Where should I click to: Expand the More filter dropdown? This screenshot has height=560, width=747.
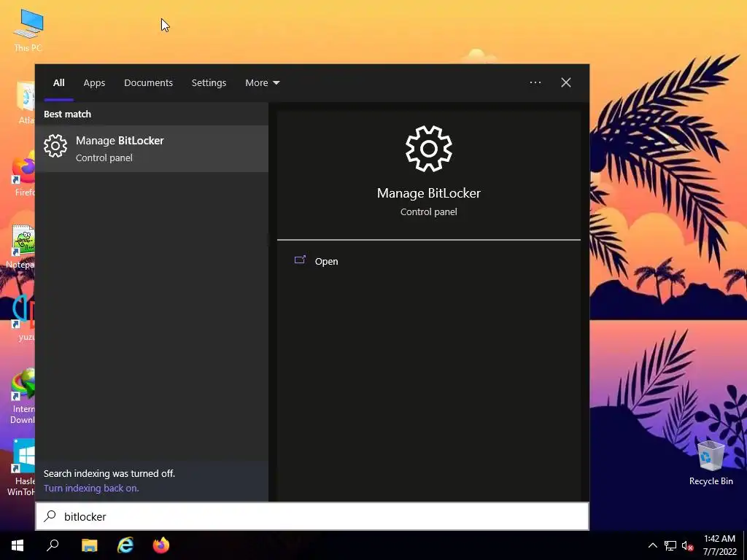[x=262, y=83]
